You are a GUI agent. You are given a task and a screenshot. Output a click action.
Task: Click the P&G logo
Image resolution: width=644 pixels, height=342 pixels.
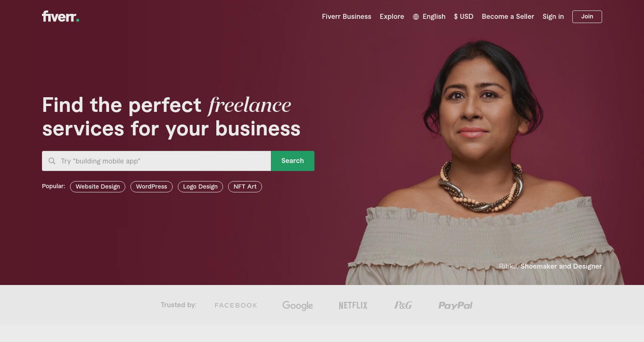[x=403, y=305]
